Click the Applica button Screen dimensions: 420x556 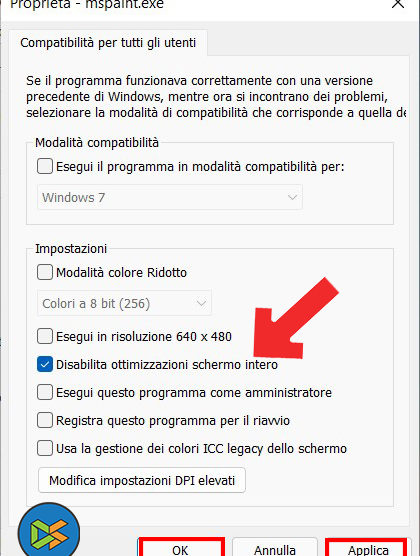(x=367, y=547)
